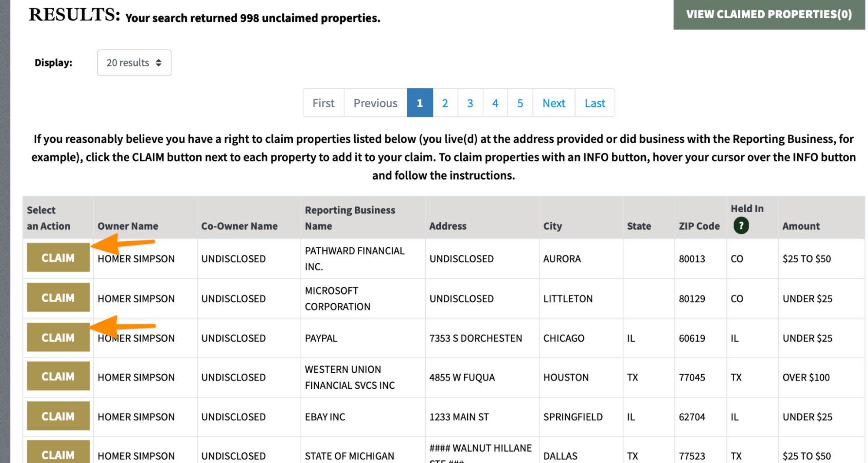The height and width of the screenshot is (463, 868).
Task: Click the 4855 W FUQUA address
Action: pyautogui.click(x=462, y=378)
